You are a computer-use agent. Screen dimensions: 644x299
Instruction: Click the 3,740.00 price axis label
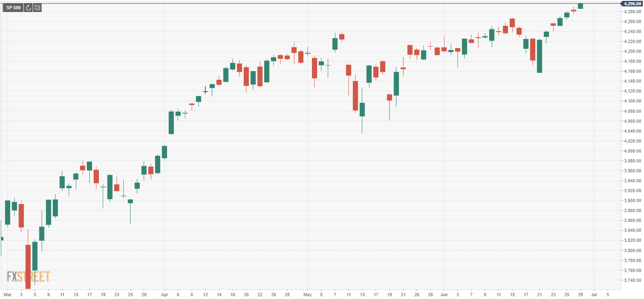(x=632, y=281)
